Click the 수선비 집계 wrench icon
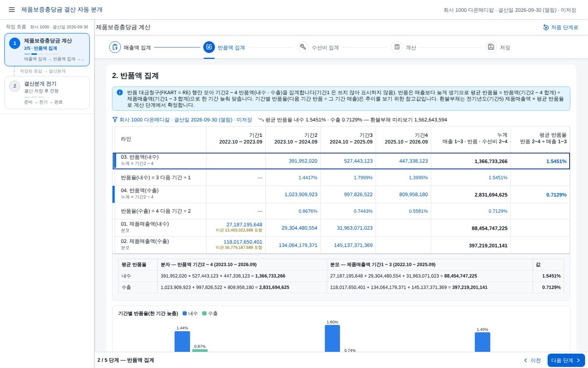This screenshot has width=588, height=368. click(303, 47)
